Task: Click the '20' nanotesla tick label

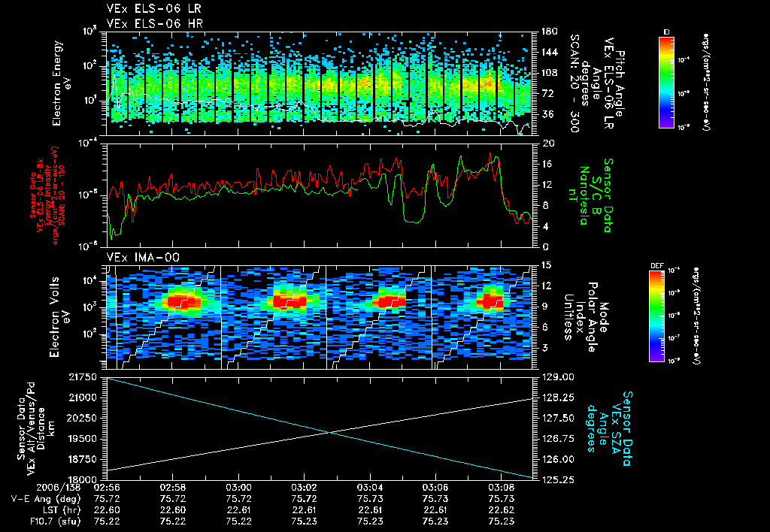Action: tap(547, 144)
